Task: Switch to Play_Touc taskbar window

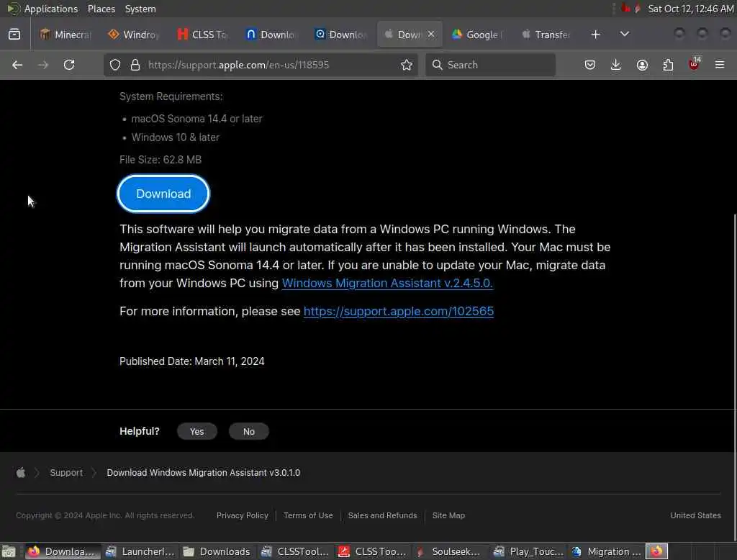Action: pyautogui.click(x=528, y=551)
